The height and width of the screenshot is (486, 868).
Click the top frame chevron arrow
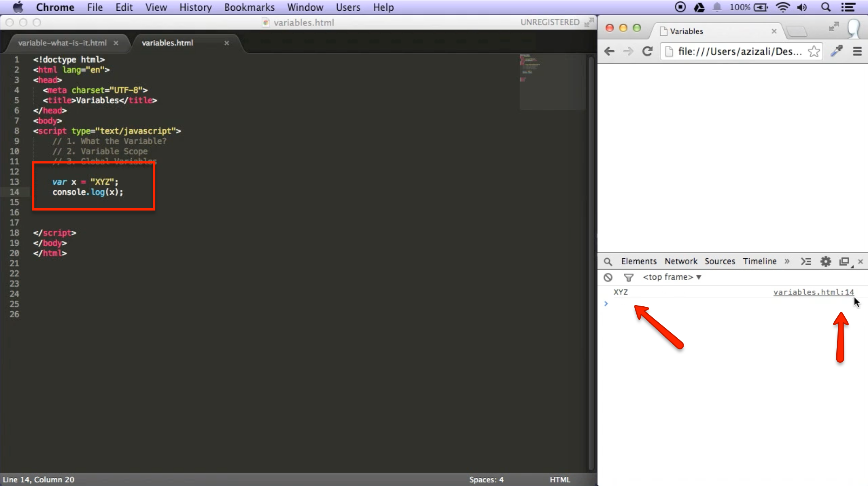pos(698,277)
